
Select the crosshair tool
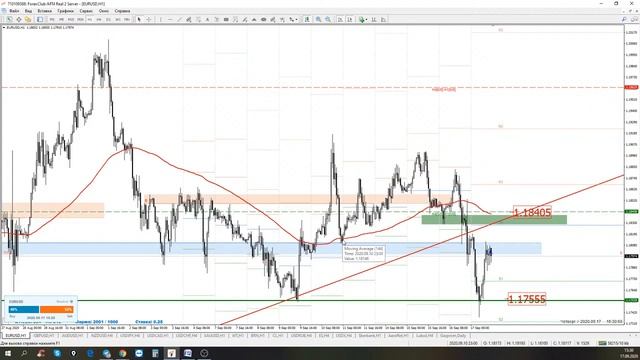[149, 20]
